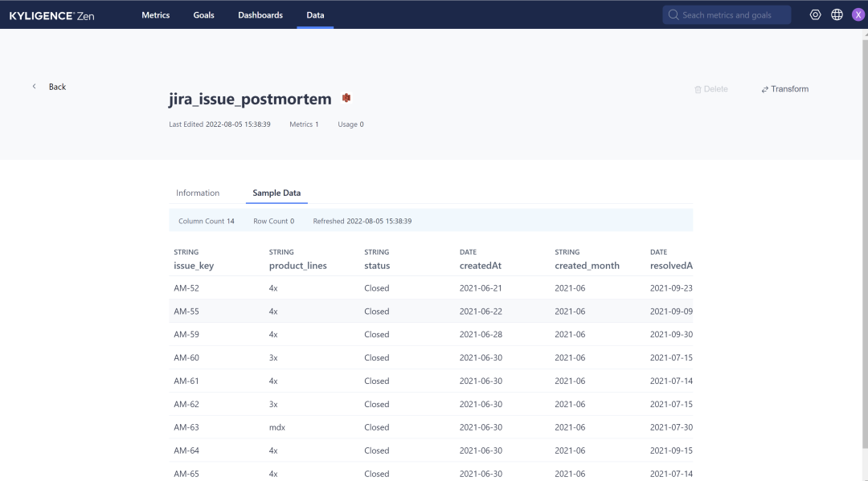Click the Closed status in AM-52 row
868x481 pixels.
tap(376, 288)
